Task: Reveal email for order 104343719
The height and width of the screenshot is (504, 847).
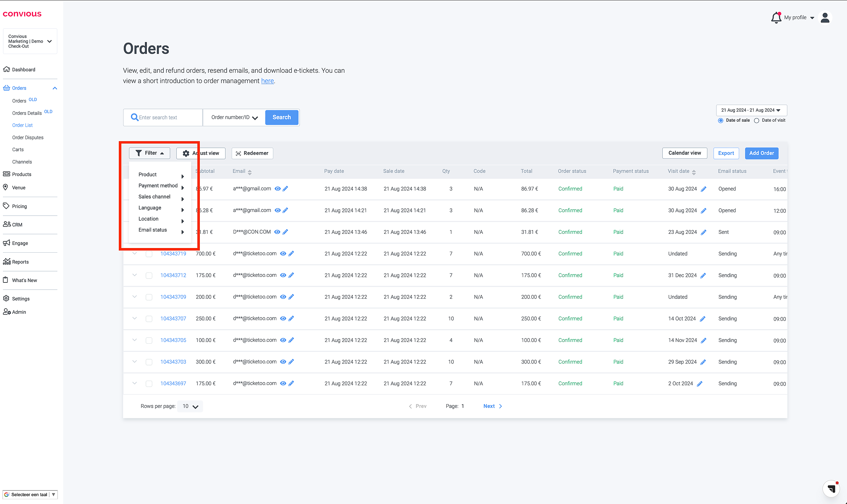Action: click(x=283, y=254)
